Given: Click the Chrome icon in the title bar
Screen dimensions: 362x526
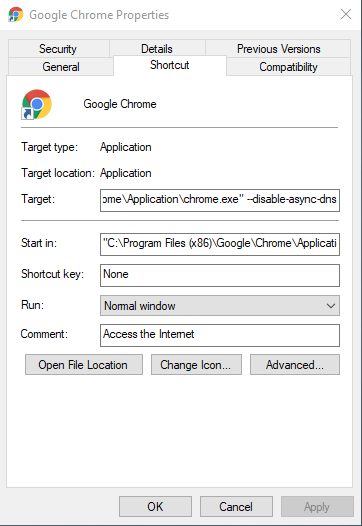Looking at the screenshot, I should click(x=16, y=15).
